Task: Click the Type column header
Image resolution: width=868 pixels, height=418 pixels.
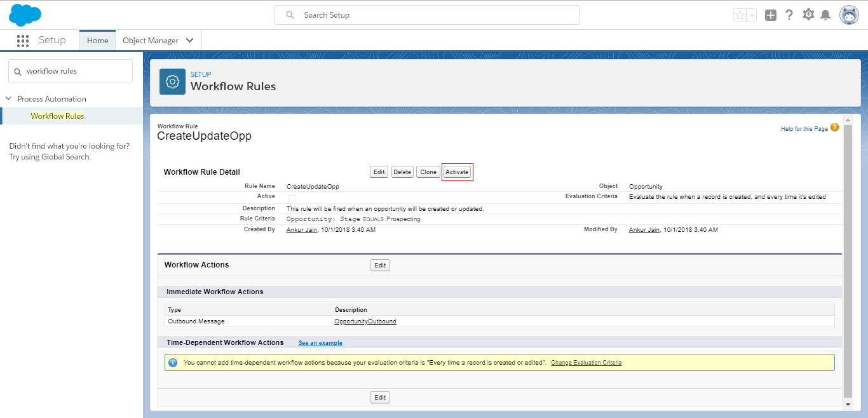Action: click(248, 310)
